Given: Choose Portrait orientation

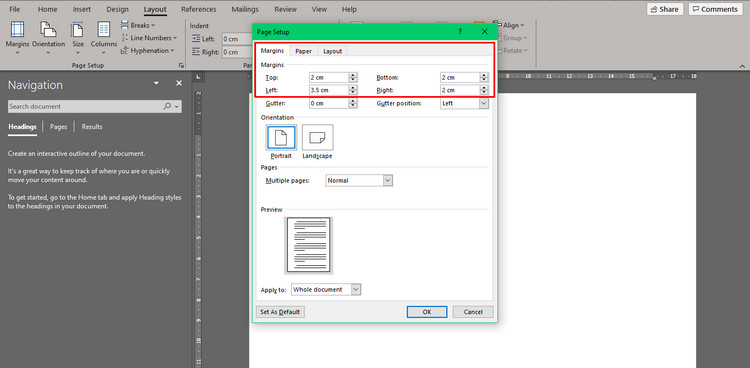Looking at the screenshot, I should point(281,142).
